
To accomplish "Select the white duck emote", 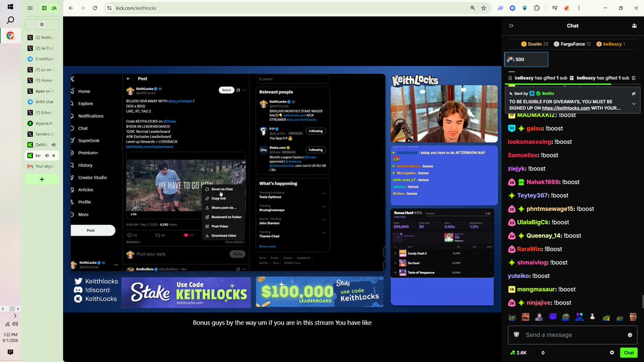I will point(593,317).
